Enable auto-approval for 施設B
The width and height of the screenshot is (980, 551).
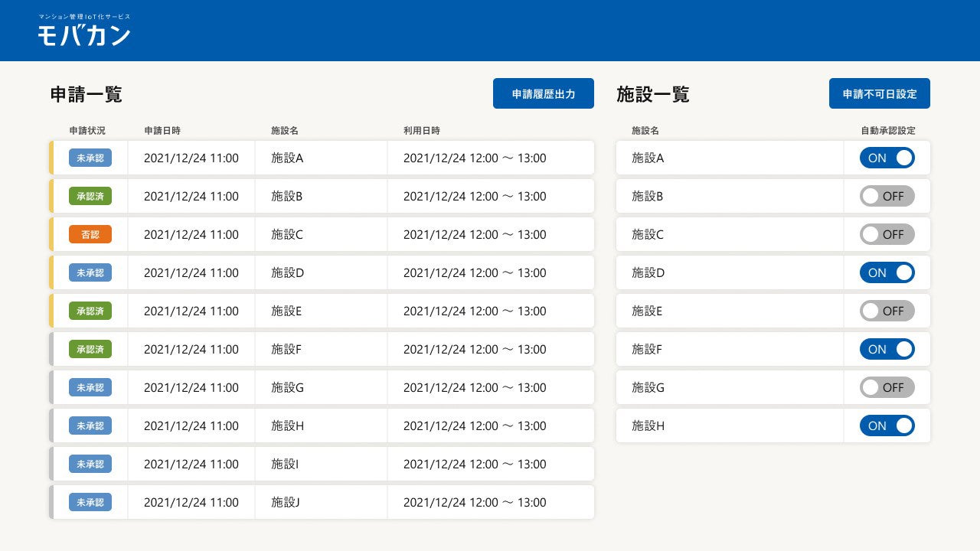pos(887,196)
